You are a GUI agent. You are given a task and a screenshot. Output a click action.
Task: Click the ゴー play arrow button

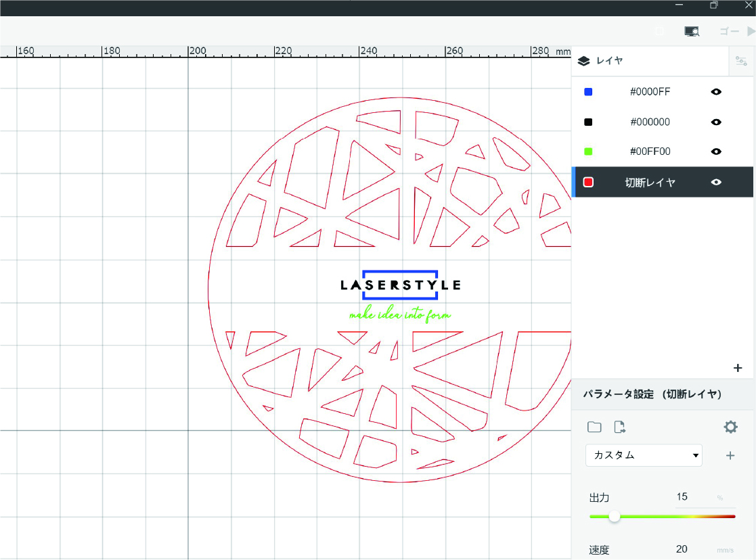751,31
